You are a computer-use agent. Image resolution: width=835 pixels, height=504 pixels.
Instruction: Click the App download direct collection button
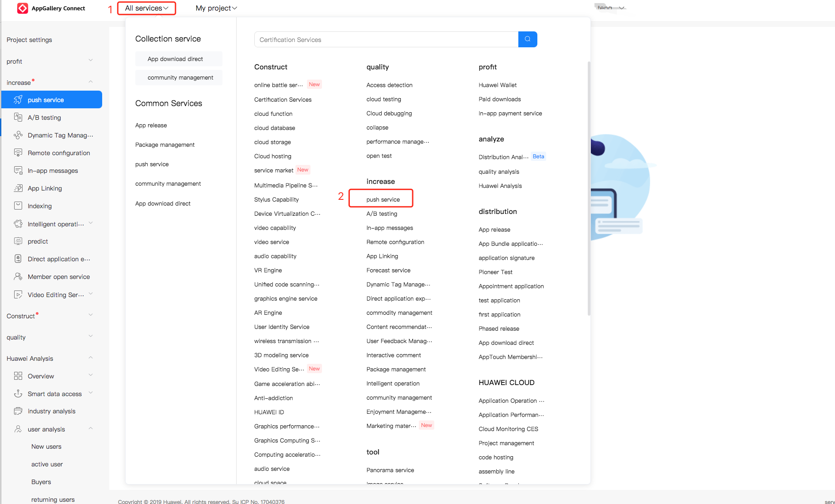tap(179, 59)
